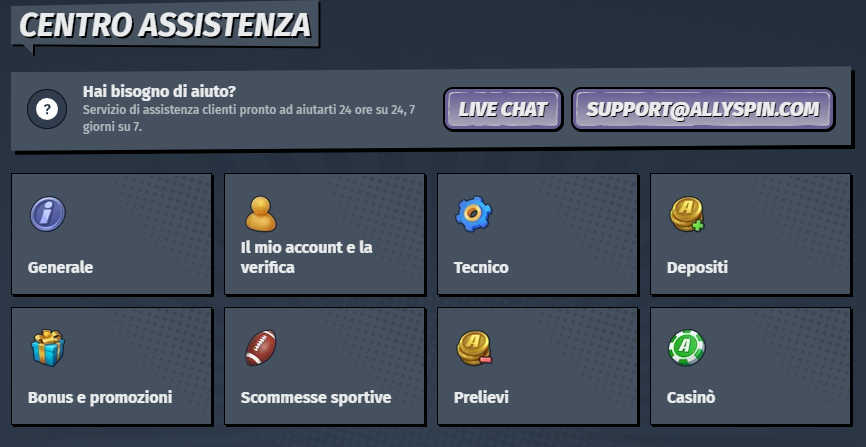The width and height of the screenshot is (866, 447).
Task: Select the Scommesse sportive category
Action: 316,397
